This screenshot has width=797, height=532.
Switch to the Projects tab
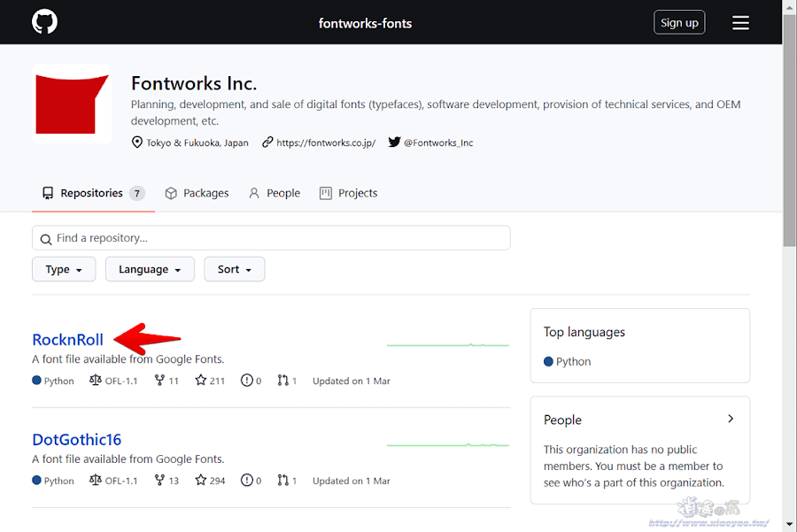click(x=349, y=193)
